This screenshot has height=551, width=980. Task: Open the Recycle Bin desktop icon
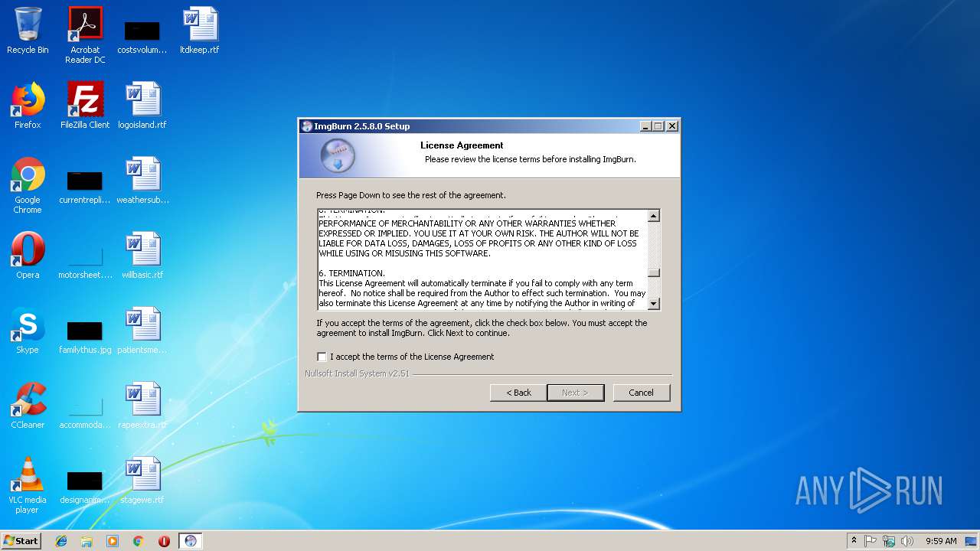coord(28,31)
